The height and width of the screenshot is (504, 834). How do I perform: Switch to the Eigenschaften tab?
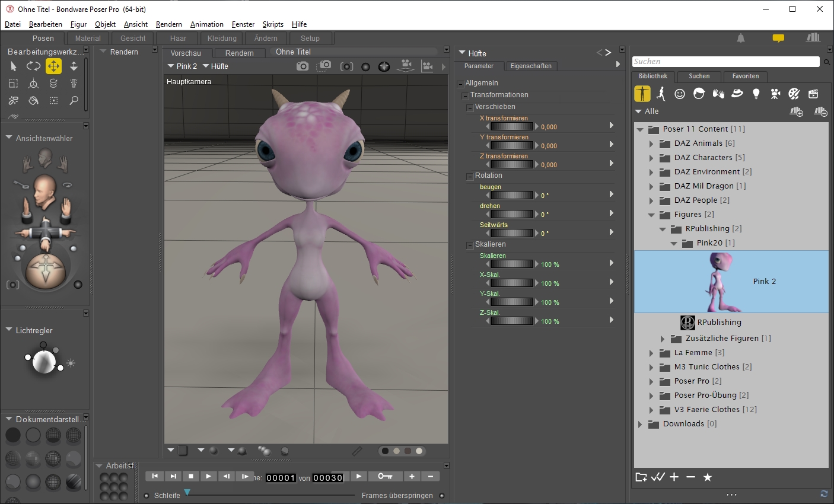coord(531,66)
